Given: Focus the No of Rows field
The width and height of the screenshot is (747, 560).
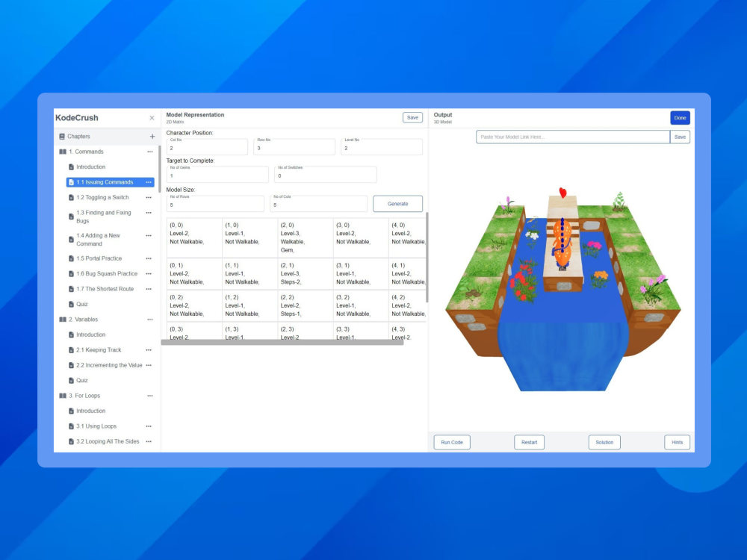Looking at the screenshot, I should point(215,204).
